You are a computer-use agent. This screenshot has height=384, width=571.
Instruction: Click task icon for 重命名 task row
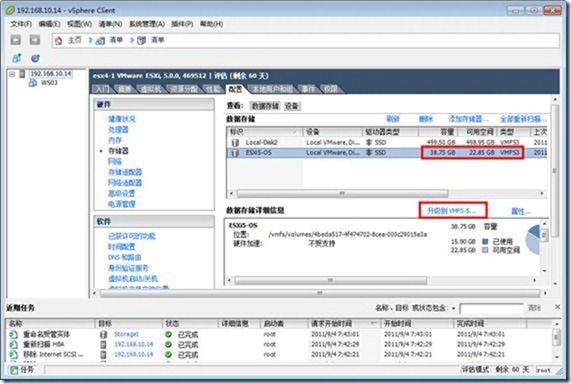coord(13,334)
